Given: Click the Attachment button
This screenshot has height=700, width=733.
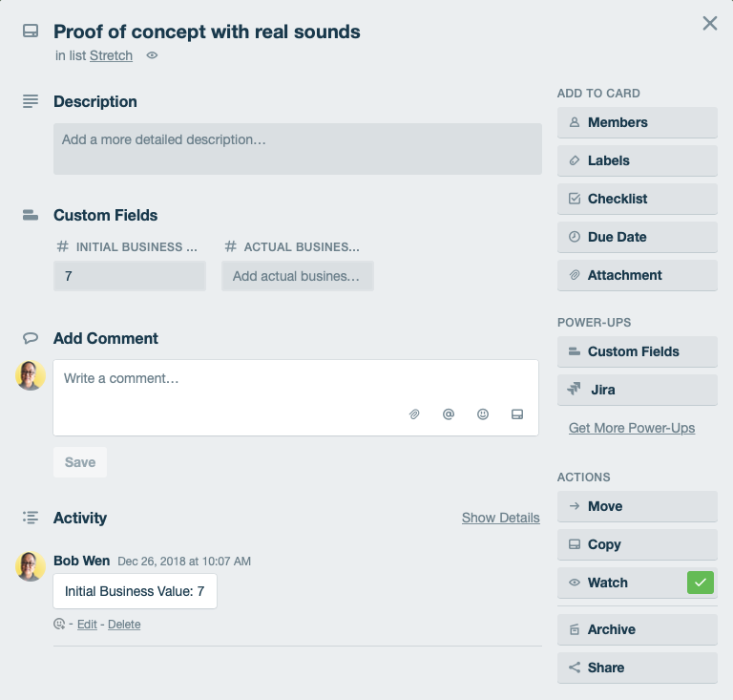Looking at the screenshot, I should (x=637, y=275).
